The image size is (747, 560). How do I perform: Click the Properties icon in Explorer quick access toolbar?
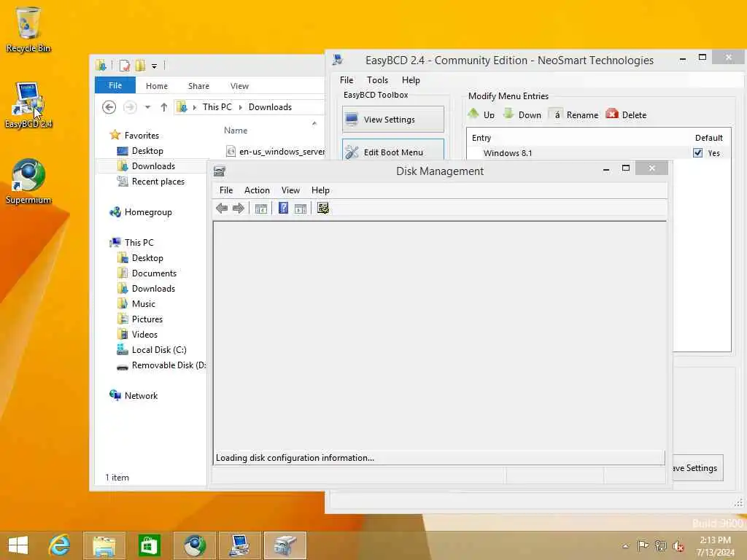tap(124, 65)
